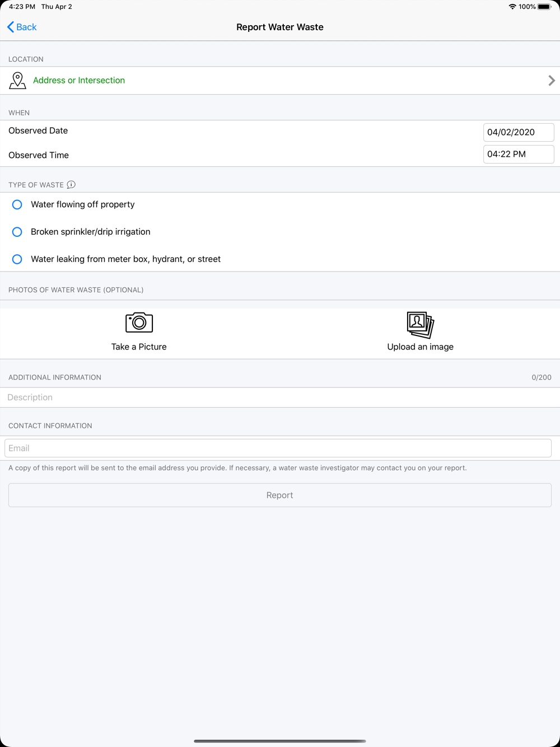Go back using the Back label
The image size is (560, 747).
tap(26, 27)
